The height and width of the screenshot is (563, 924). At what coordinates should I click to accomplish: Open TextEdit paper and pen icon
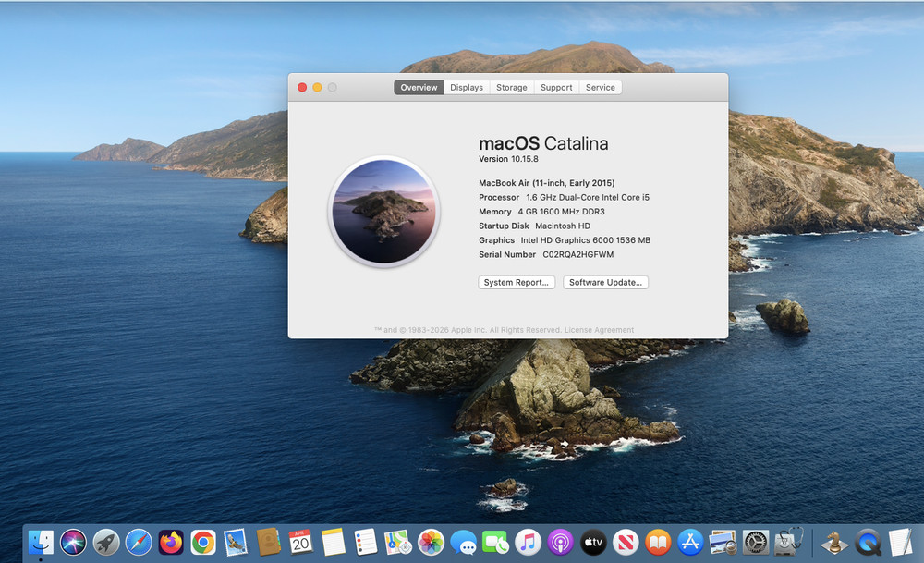[x=900, y=543]
